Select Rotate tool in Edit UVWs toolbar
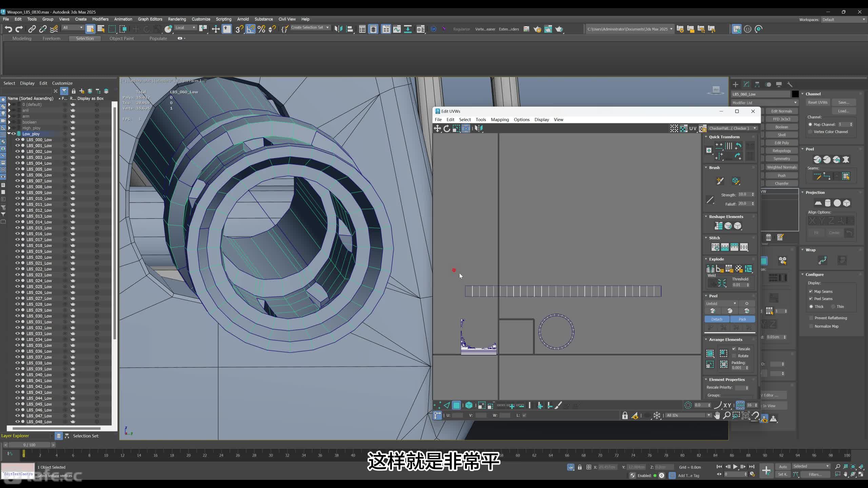 447,128
